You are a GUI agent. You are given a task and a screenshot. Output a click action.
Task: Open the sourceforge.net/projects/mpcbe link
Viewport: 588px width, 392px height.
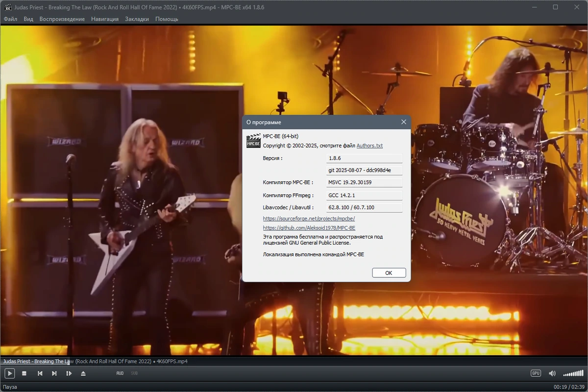point(309,219)
